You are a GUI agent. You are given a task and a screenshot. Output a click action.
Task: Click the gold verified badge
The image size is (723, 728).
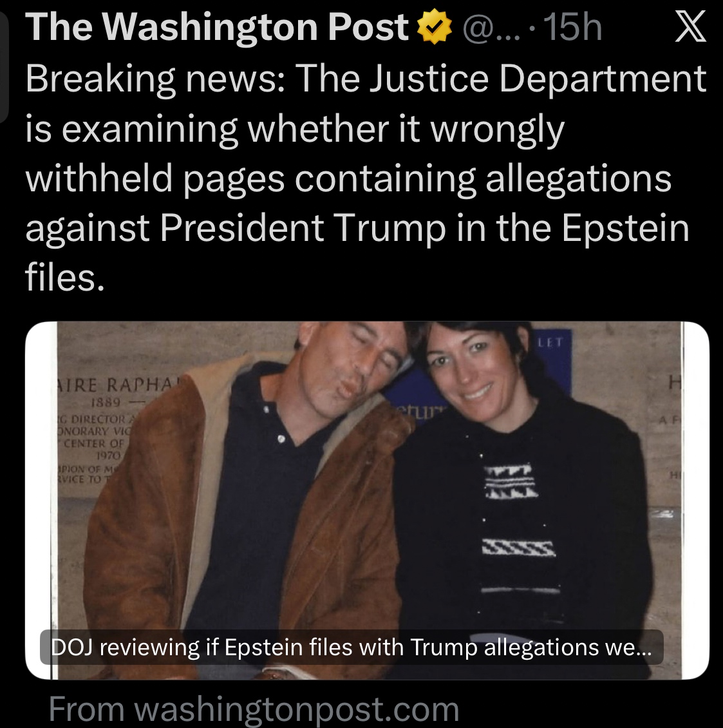coord(435,28)
